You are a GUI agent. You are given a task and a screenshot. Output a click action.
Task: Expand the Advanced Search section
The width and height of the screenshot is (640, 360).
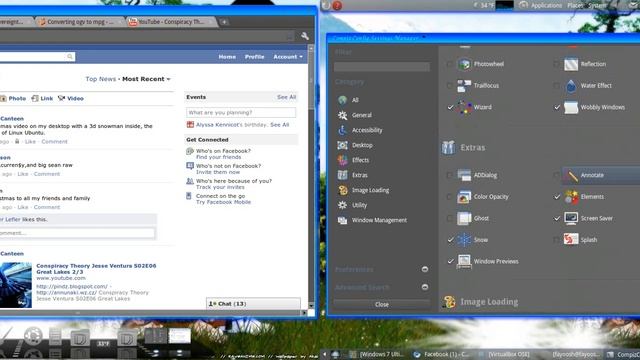tap(425, 287)
